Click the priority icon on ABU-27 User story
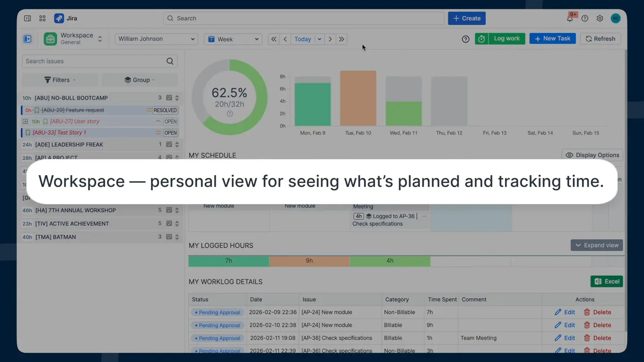Image resolution: width=644 pixels, height=362 pixels. [x=158, y=122]
